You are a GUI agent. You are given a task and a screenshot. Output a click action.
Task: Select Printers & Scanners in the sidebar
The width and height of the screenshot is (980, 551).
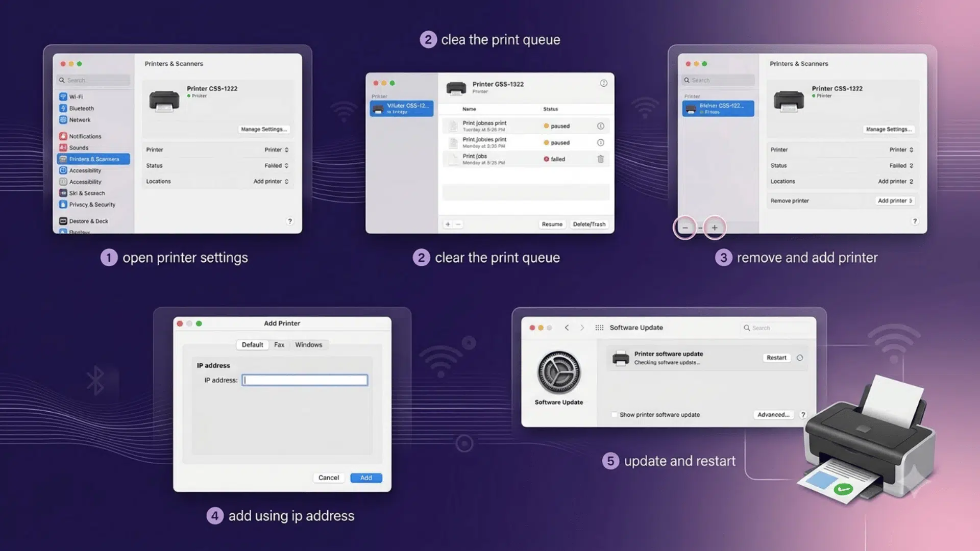(93, 159)
